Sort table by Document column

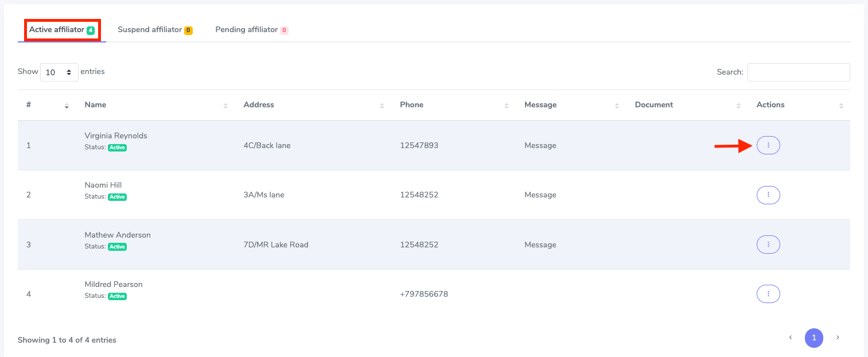(654, 105)
